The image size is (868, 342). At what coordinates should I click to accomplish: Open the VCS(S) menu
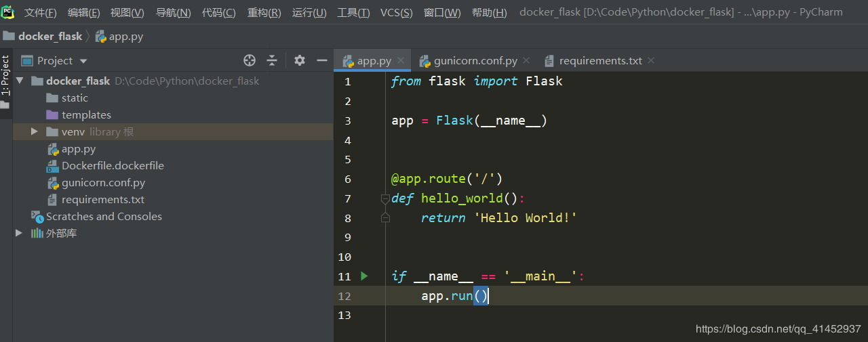pyautogui.click(x=396, y=13)
